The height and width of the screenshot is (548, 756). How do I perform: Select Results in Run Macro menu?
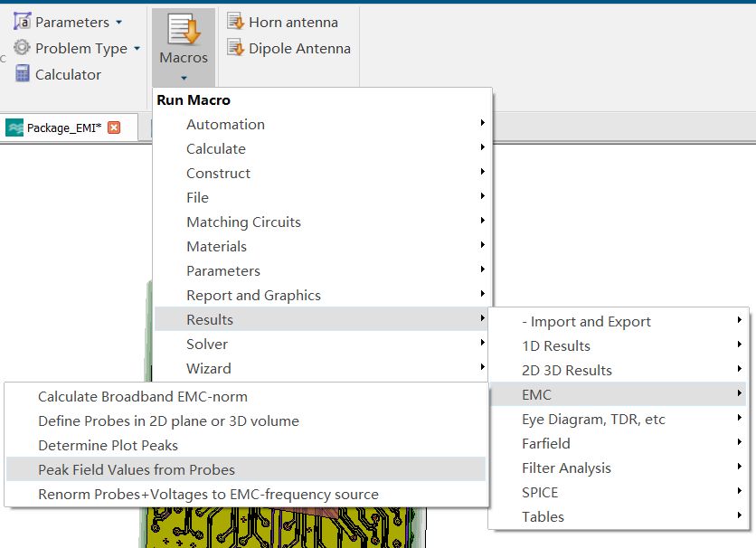point(322,319)
